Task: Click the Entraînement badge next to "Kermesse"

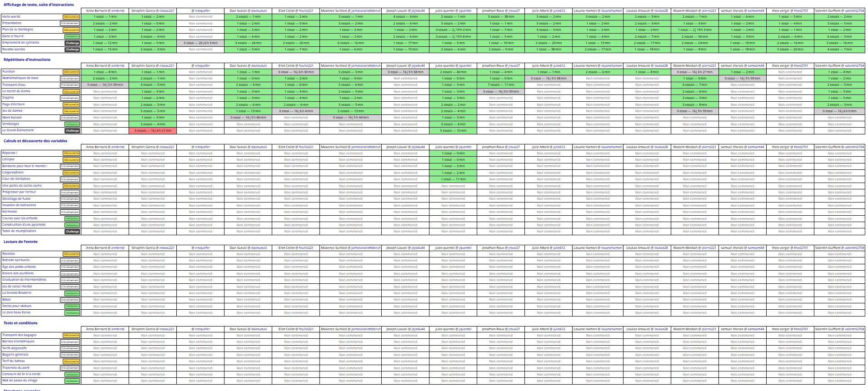Action: coord(70,212)
